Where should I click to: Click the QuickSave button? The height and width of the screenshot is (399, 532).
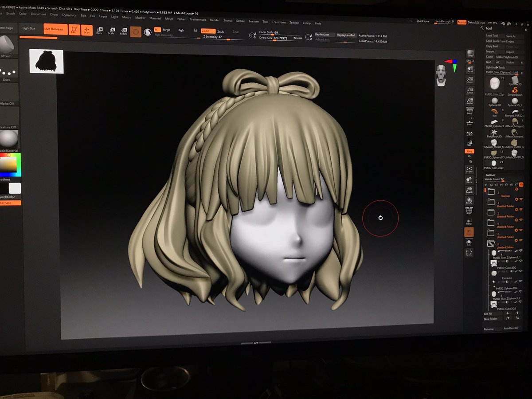click(x=423, y=21)
